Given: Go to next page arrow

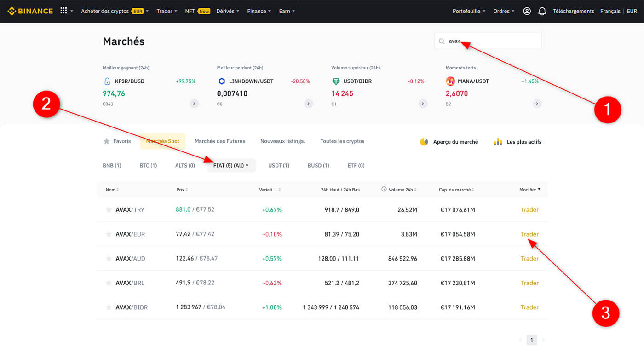Looking at the screenshot, I should (x=543, y=340).
